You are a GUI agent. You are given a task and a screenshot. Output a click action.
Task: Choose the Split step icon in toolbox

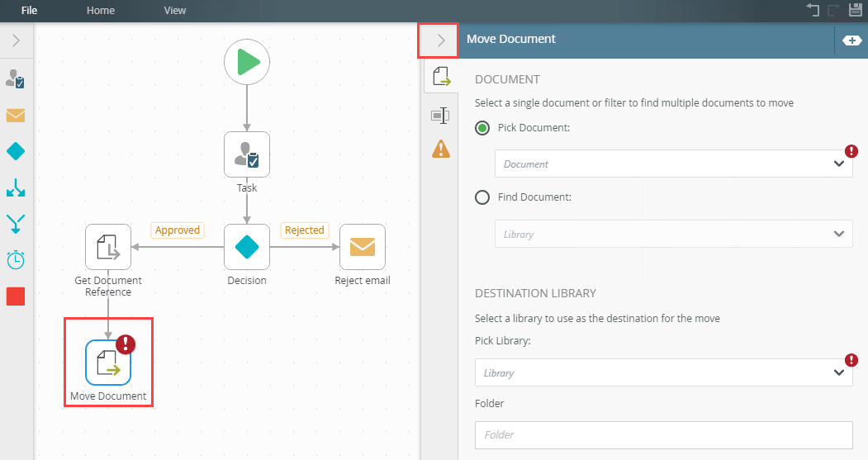pos(16,187)
